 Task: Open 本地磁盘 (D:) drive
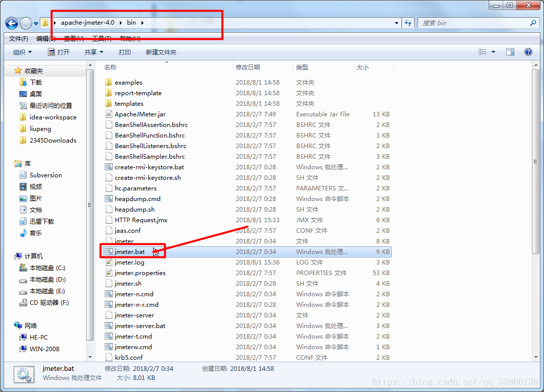(x=47, y=279)
